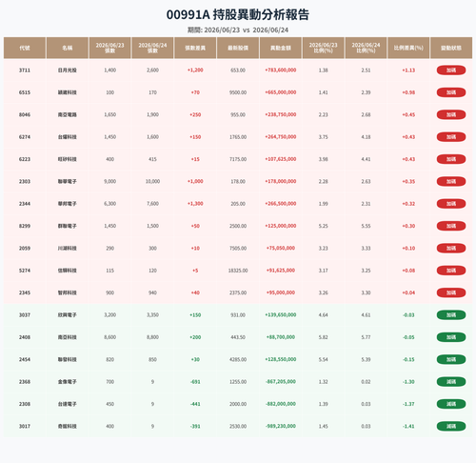Click the green status badge in row 3037
This screenshot has width=476, height=463.
click(x=451, y=315)
